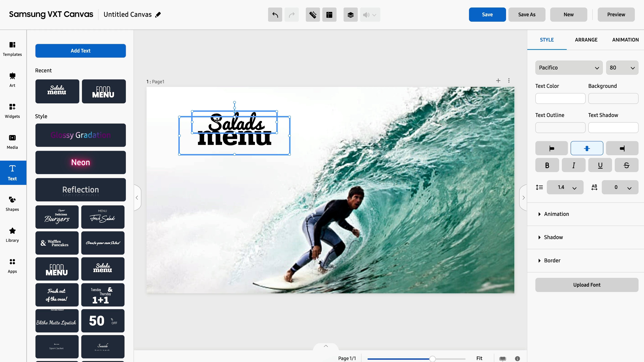Open the ruler tool in toolbar
Viewport: 644px width, 362px height.
tap(313, 15)
